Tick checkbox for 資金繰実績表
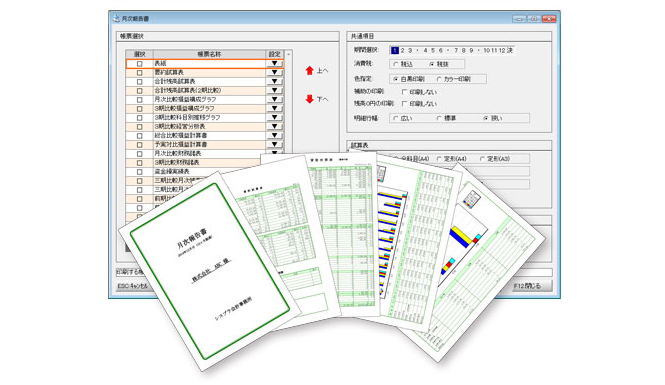Image resolution: width=665 pixels, height=385 pixels. click(139, 172)
